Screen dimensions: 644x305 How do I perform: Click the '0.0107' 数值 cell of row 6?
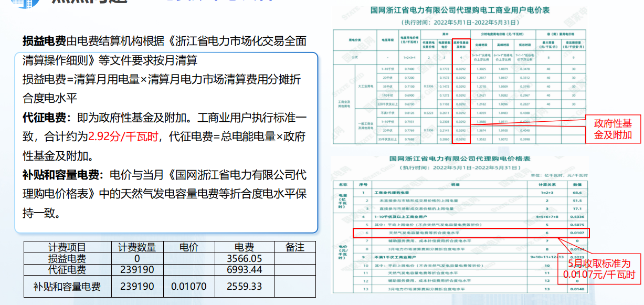577,233
